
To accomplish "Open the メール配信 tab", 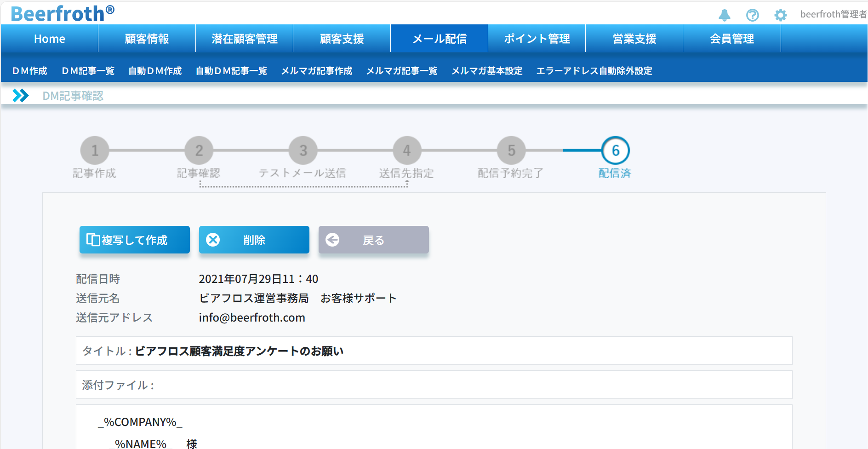I will pos(439,39).
